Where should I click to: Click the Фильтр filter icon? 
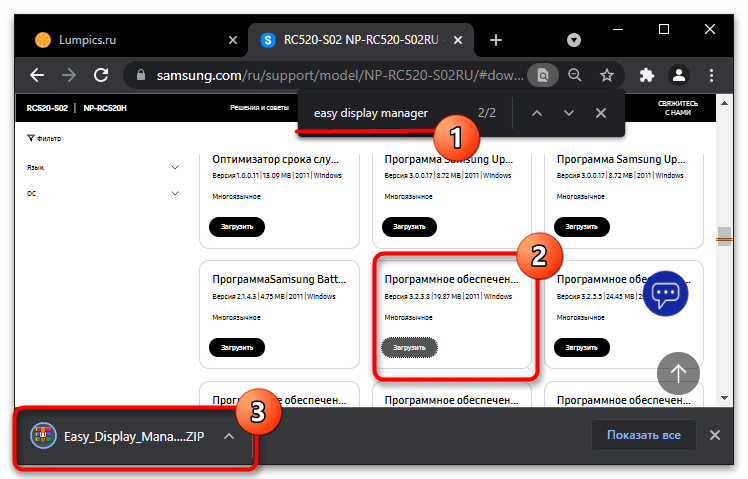click(x=31, y=138)
